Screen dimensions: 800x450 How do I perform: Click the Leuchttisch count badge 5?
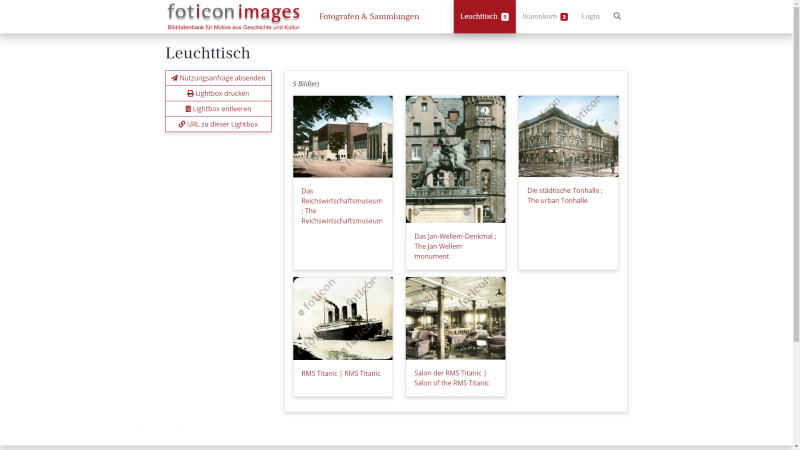click(x=505, y=17)
